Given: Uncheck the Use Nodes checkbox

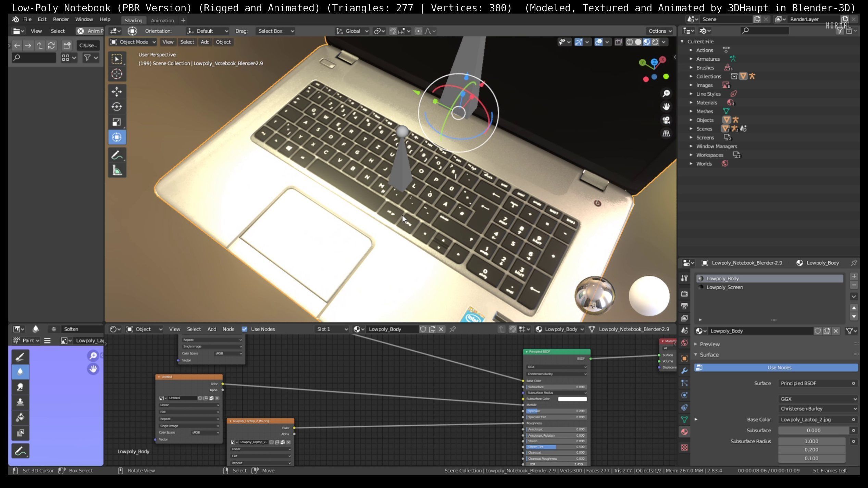Looking at the screenshot, I should 244,329.
